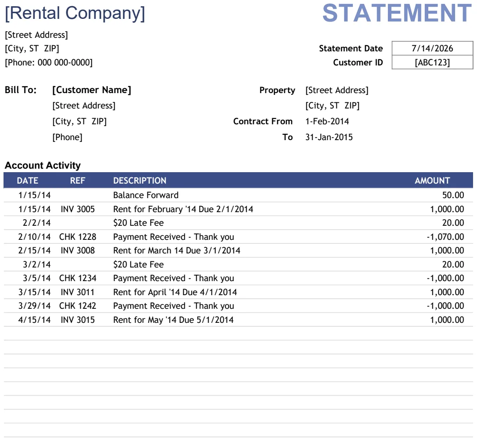Click the 3/29/14 date cell

(34, 306)
